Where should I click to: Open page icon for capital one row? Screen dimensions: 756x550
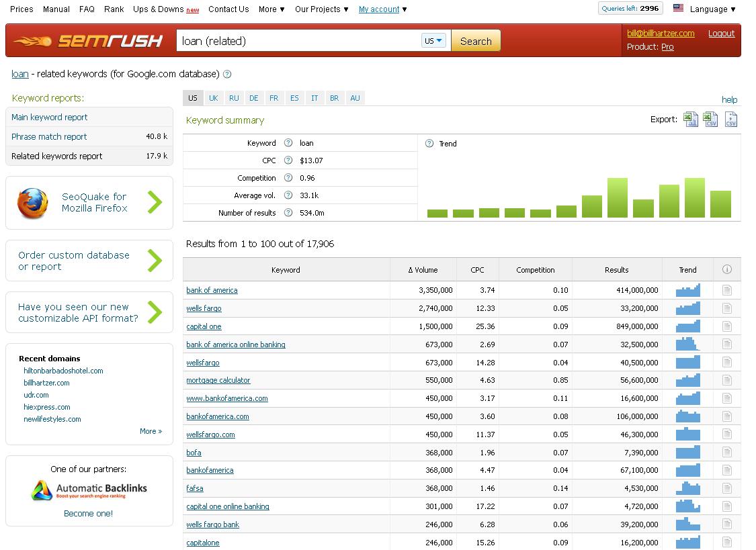pos(727,326)
